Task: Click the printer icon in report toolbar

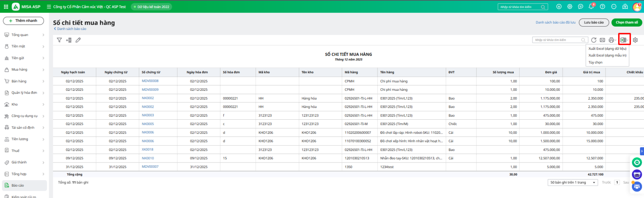Action: pyautogui.click(x=611, y=40)
